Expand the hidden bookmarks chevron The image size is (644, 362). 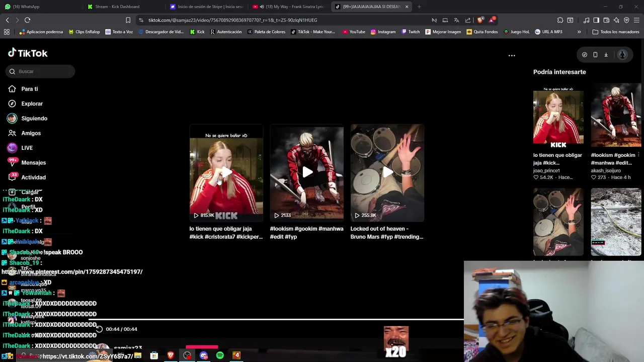(579, 32)
